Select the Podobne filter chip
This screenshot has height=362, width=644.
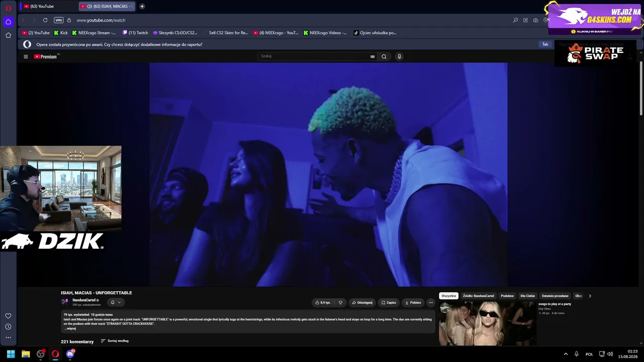coord(507,296)
